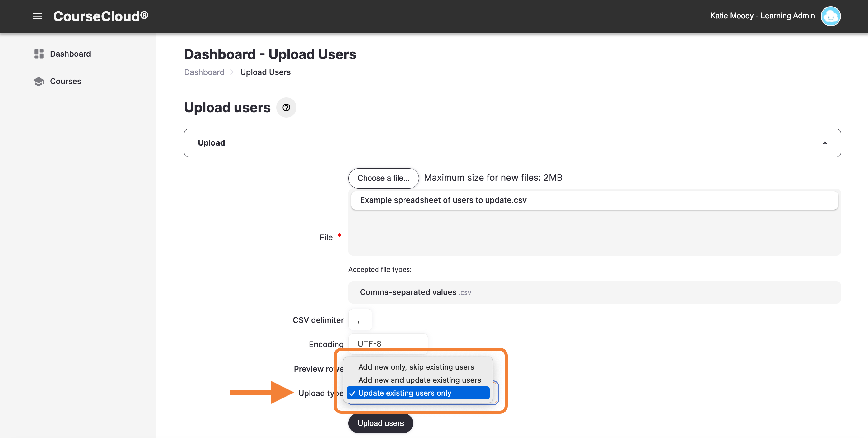Click the 'Dashboard - Upload Users' page title

coord(270,54)
